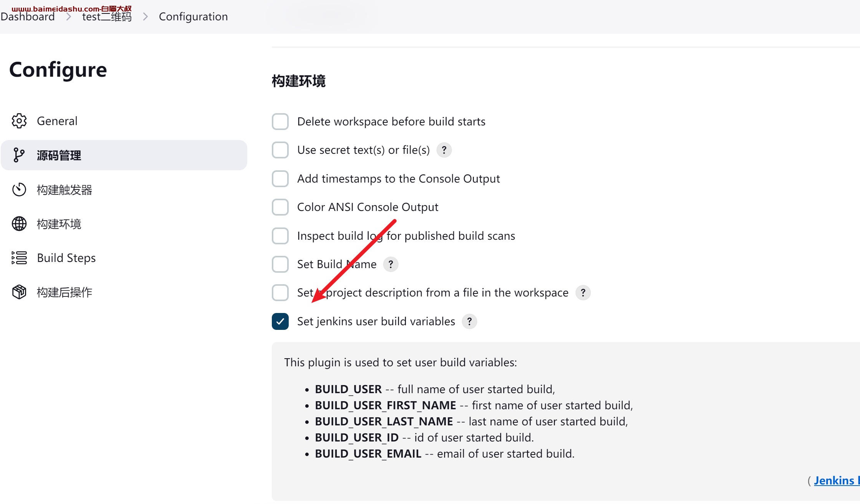Click the General gear icon
Viewport: 860px width, 504px height.
click(19, 121)
